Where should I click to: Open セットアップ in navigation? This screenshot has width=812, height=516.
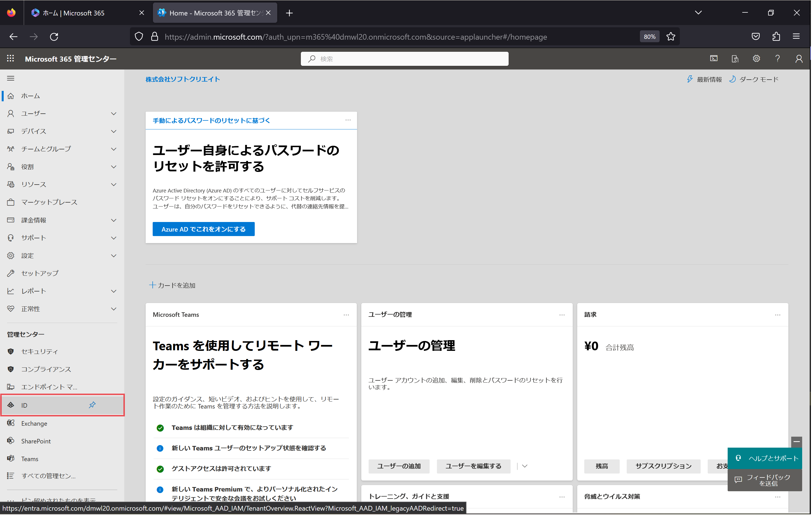62,273
